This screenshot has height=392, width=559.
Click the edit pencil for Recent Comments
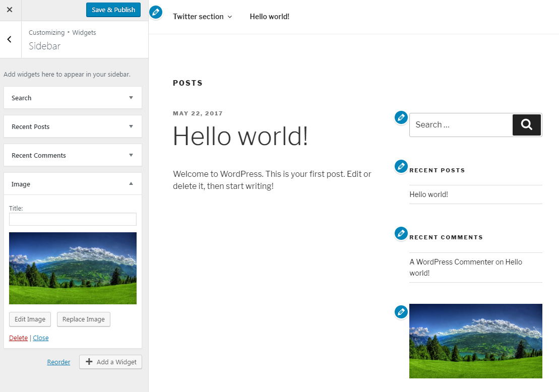401,233
